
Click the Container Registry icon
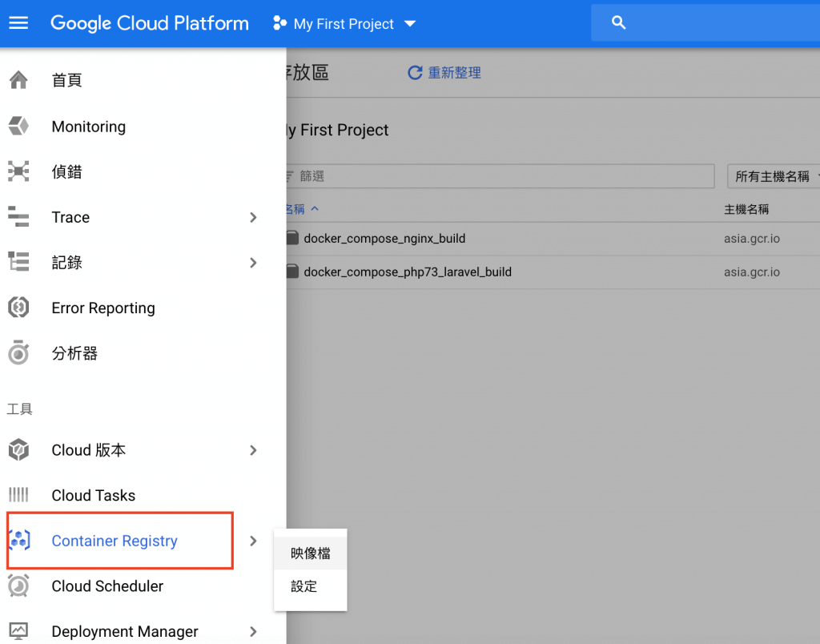(19, 540)
